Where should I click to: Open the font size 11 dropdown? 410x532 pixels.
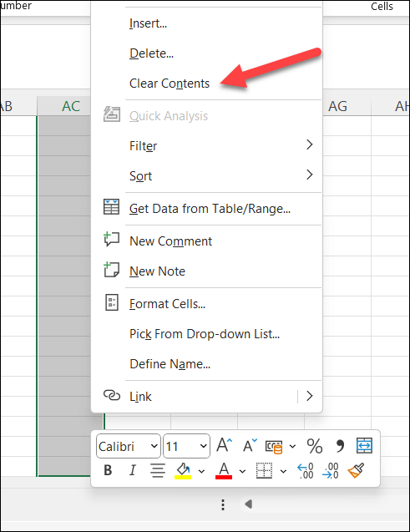[186, 446]
